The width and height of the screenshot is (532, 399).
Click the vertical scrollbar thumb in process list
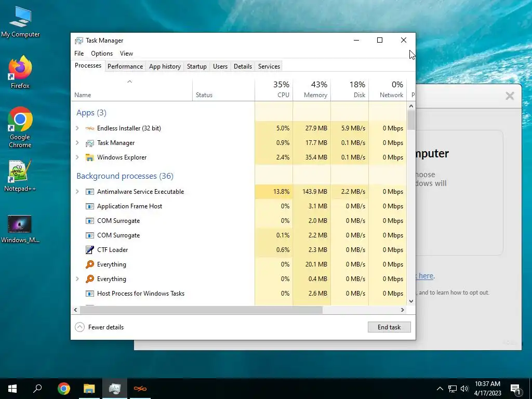pos(411,120)
